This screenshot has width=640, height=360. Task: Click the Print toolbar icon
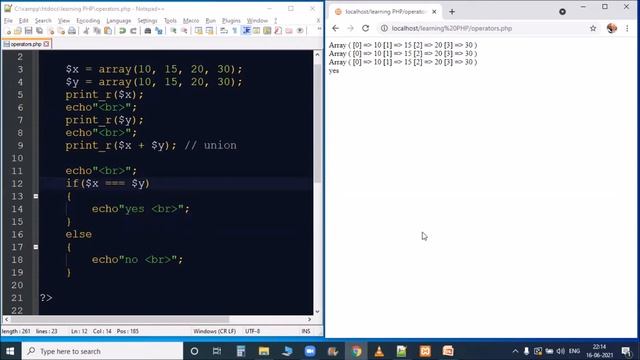coord(72,31)
